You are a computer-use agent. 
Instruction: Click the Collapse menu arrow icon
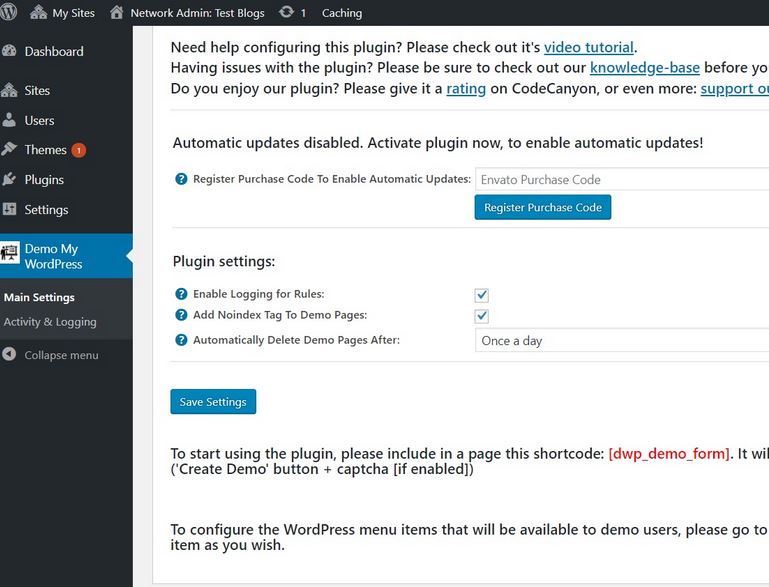coord(9,354)
